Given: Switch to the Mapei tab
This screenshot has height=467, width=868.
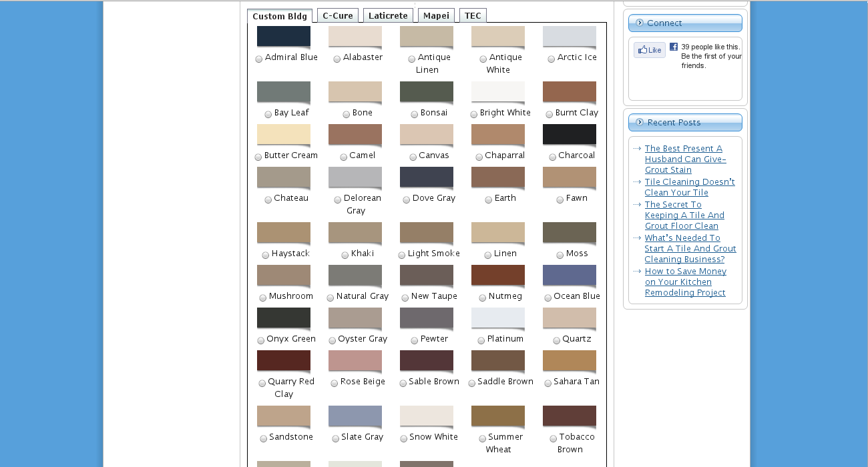Looking at the screenshot, I should click(x=436, y=16).
